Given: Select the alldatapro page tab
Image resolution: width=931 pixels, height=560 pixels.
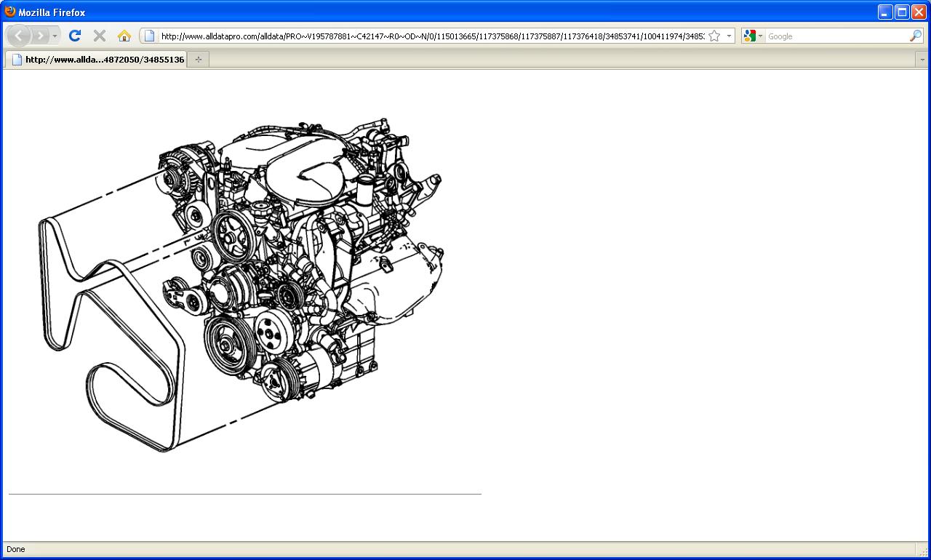Looking at the screenshot, I should [x=97, y=60].
